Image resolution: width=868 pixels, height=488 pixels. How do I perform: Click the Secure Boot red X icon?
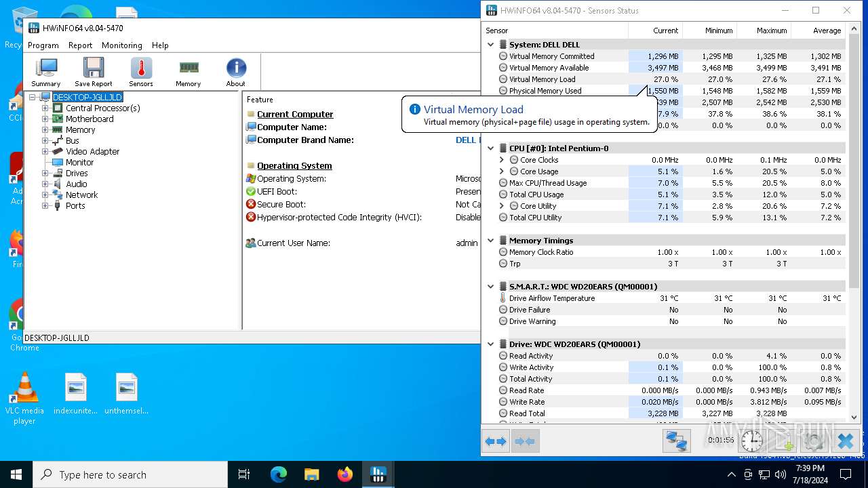(x=251, y=204)
